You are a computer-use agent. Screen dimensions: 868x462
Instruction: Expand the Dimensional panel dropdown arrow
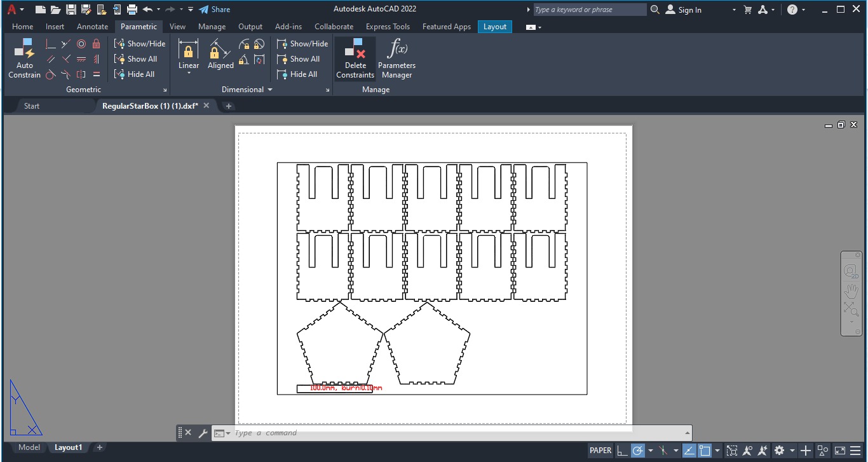tap(269, 90)
